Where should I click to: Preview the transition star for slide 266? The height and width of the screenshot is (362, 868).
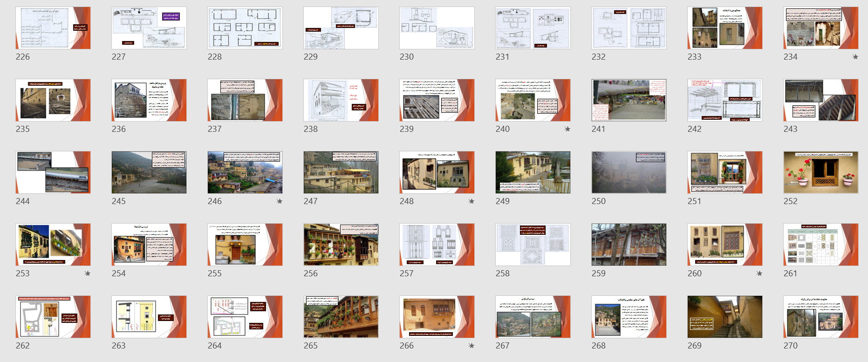pyautogui.click(x=471, y=346)
